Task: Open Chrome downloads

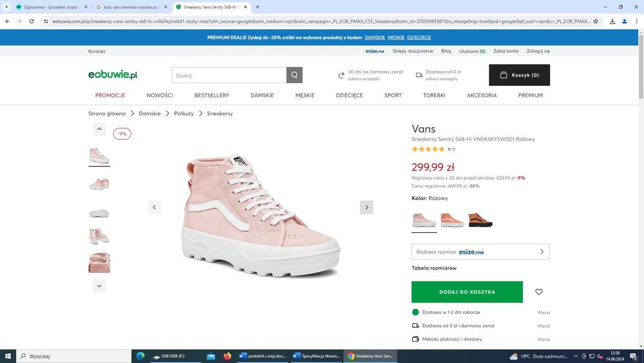Action: click(x=612, y=21)
